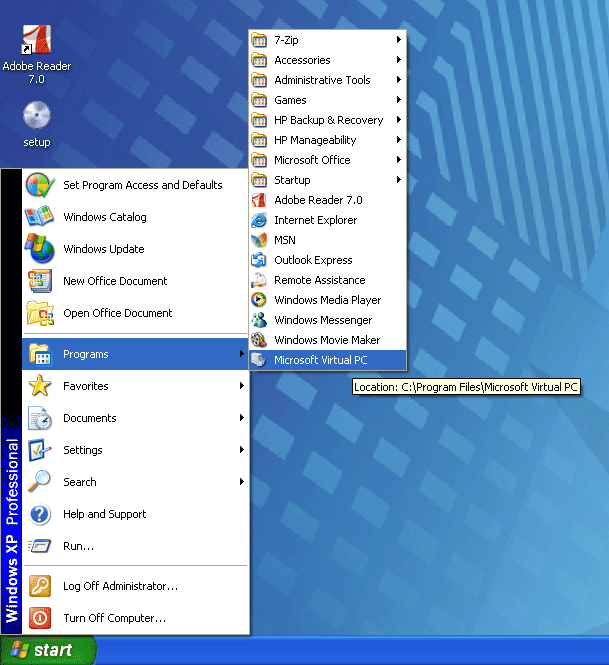
Task: Click the Help and Support question mark icon
Action: coord(39,514)
